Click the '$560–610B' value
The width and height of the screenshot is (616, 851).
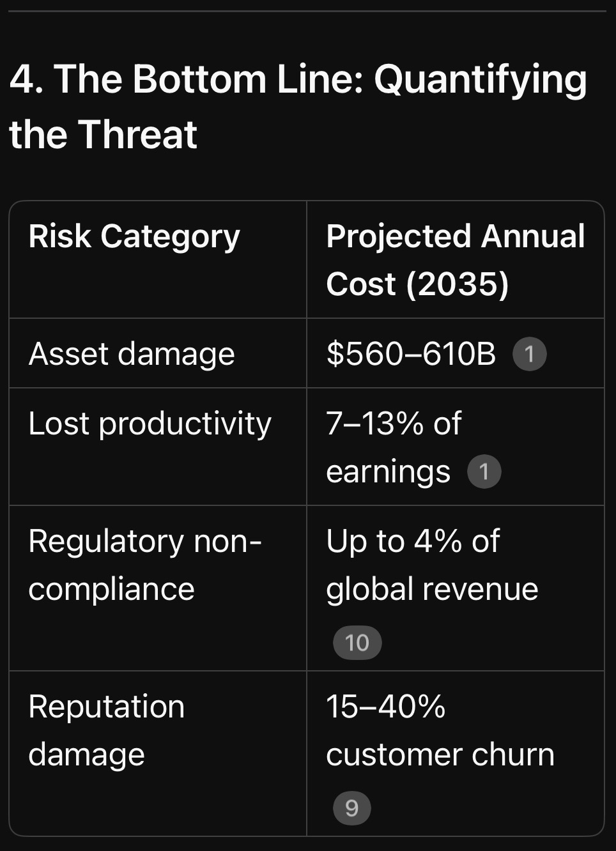410,354
